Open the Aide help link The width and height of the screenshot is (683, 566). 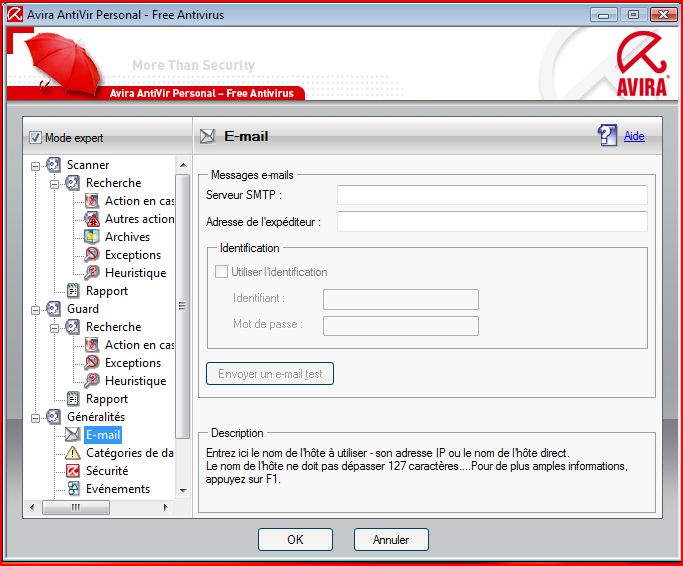[634, 136]
